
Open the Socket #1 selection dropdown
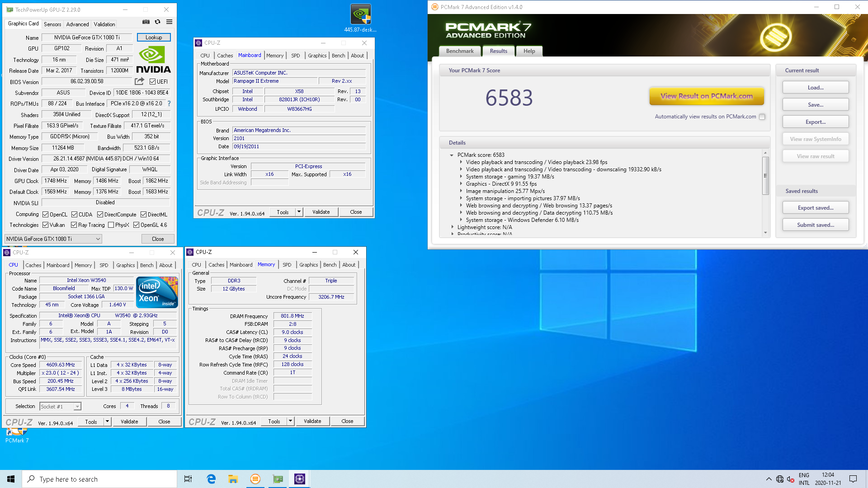60,406
